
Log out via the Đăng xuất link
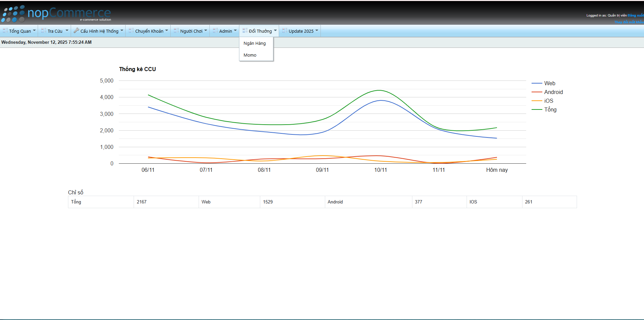(635, 15)
